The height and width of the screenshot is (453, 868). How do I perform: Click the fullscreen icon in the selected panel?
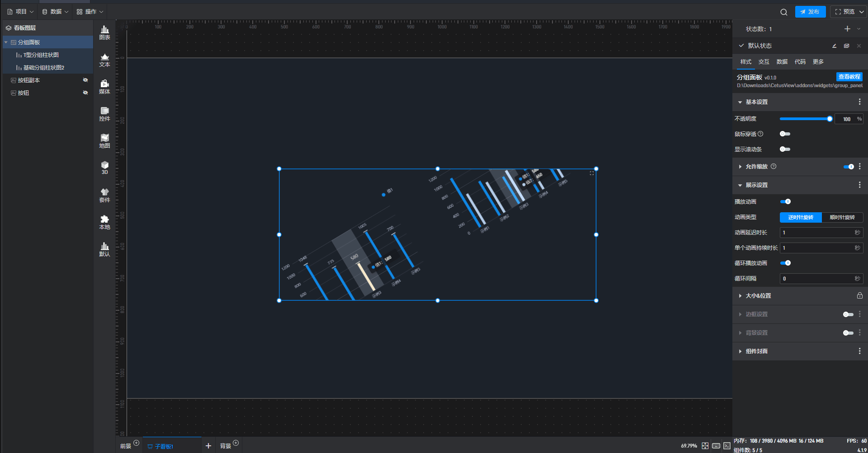click(x=592, y=173)
